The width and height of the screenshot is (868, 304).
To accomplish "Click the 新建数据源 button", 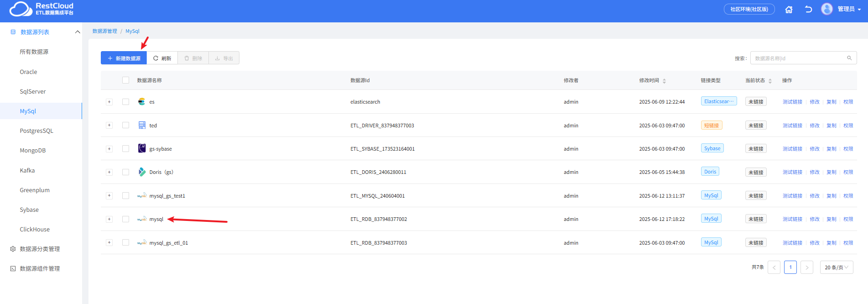I will coord(124,58).
